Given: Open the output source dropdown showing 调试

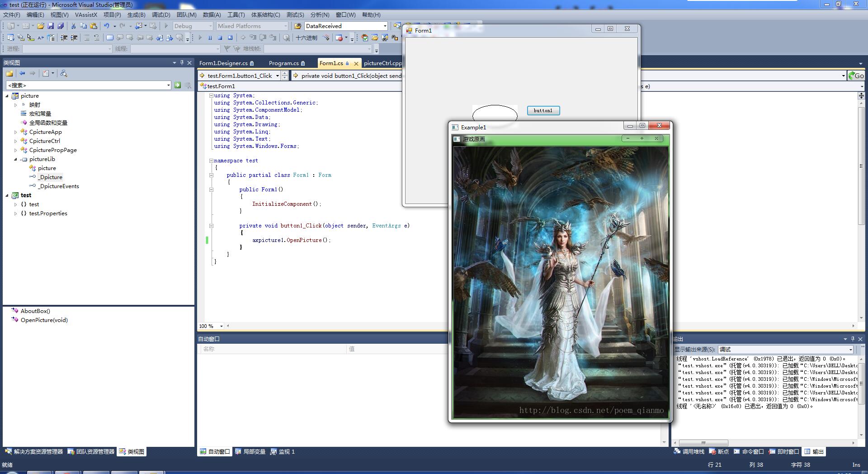Looking at the screenshot, I should point(786,350).
